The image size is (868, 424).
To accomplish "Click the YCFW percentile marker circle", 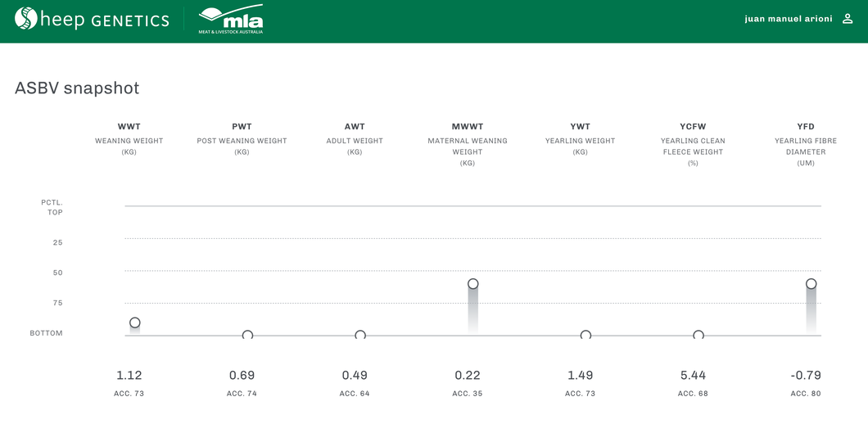I will coord(698,335).
